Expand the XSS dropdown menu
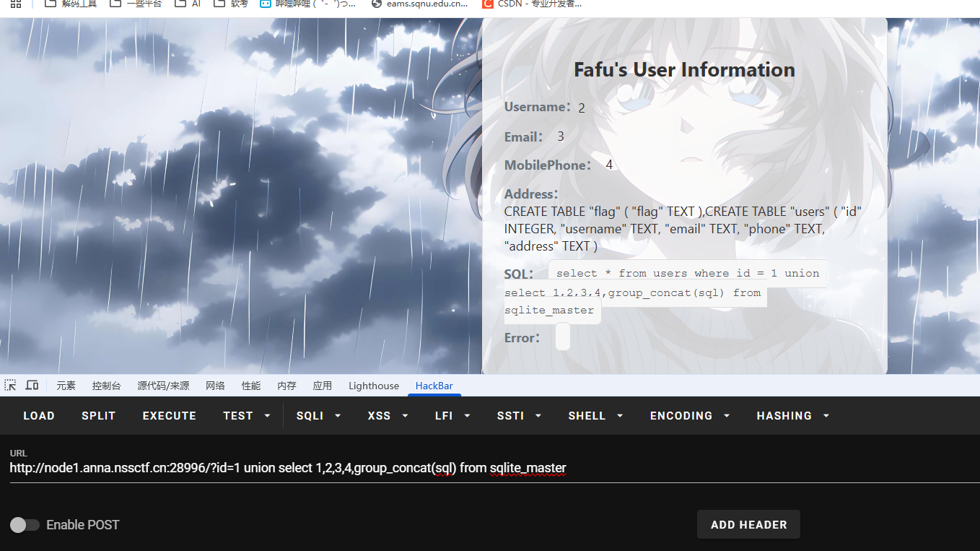 [x=388, y=416]
